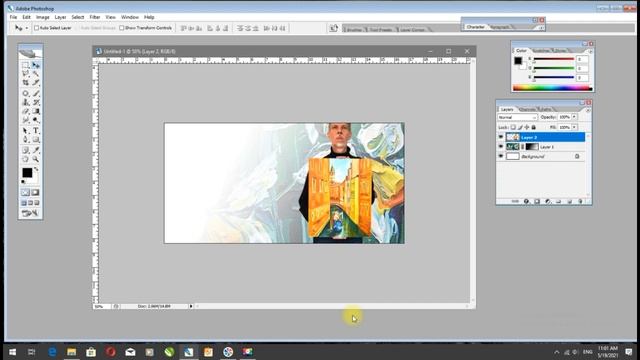Select the Dodge tool
This screenshot has height=360, width=640.
[36, 120]
